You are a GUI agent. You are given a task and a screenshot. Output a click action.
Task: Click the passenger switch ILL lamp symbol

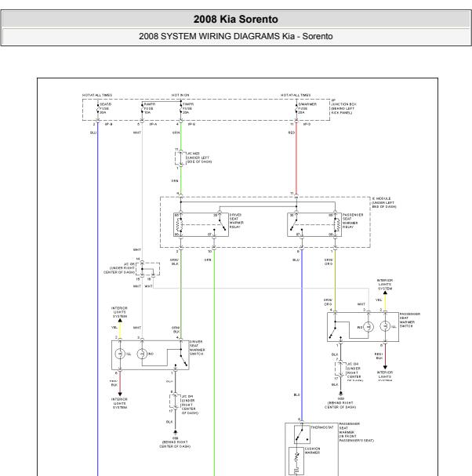385,326
